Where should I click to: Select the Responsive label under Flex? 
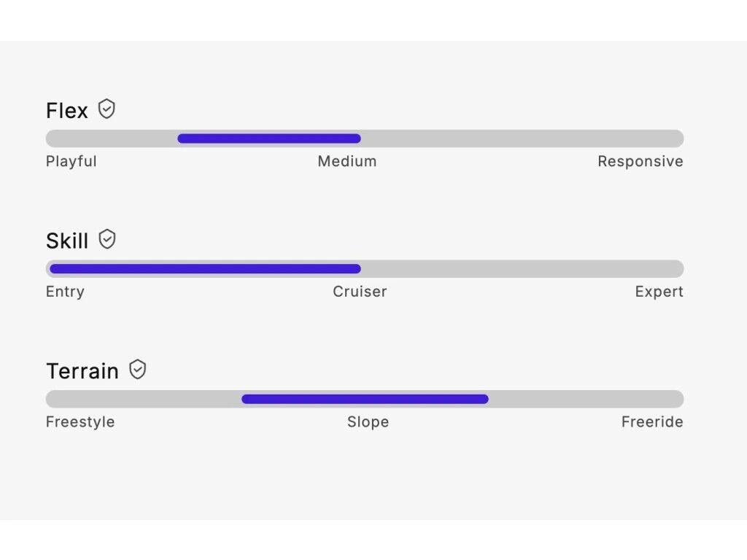640,161
